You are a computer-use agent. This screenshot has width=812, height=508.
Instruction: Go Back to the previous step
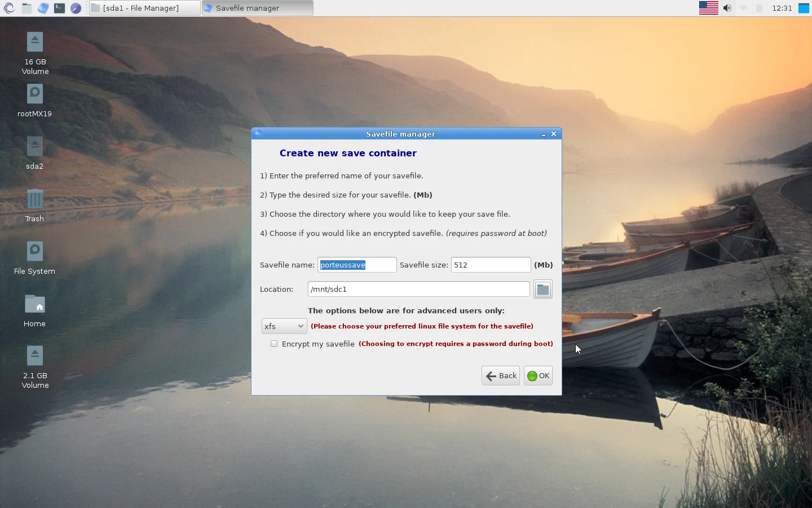tap(500, 375)
